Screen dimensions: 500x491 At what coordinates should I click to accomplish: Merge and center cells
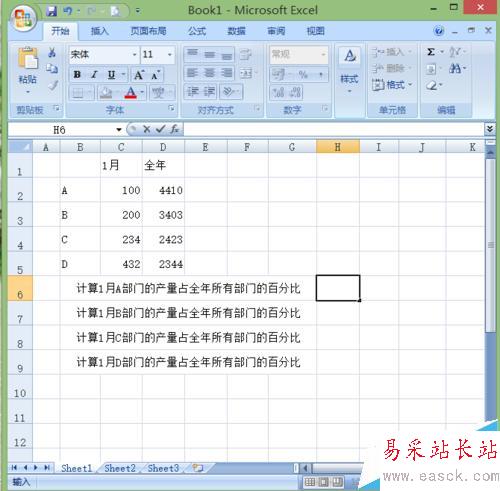[246, 73]
